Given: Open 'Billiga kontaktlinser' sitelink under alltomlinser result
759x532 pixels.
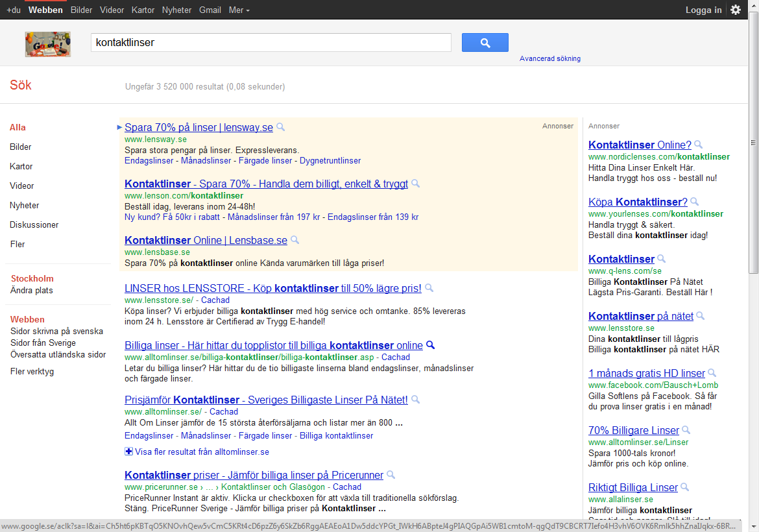Looking at the screenshot, I should coord(337,436).
